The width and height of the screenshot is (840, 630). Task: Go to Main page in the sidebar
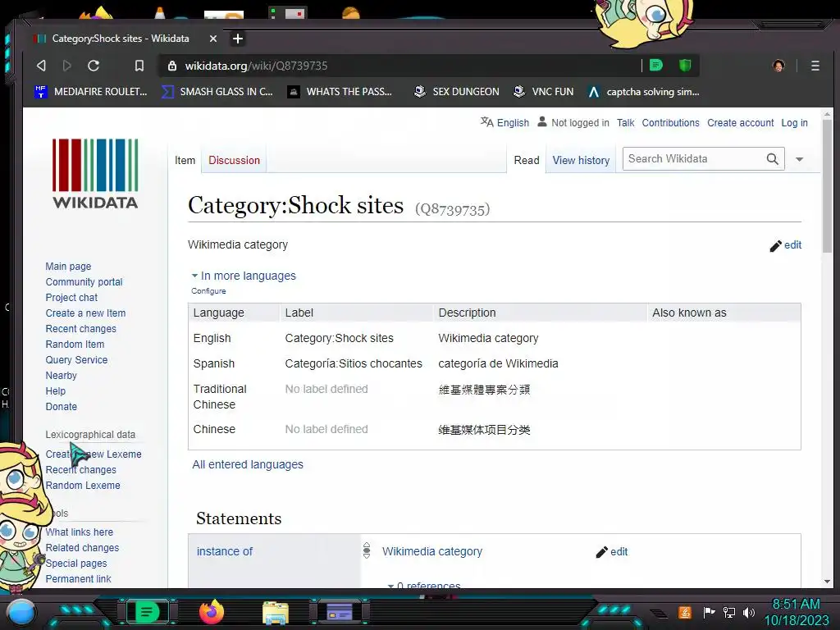coord(68,267)
